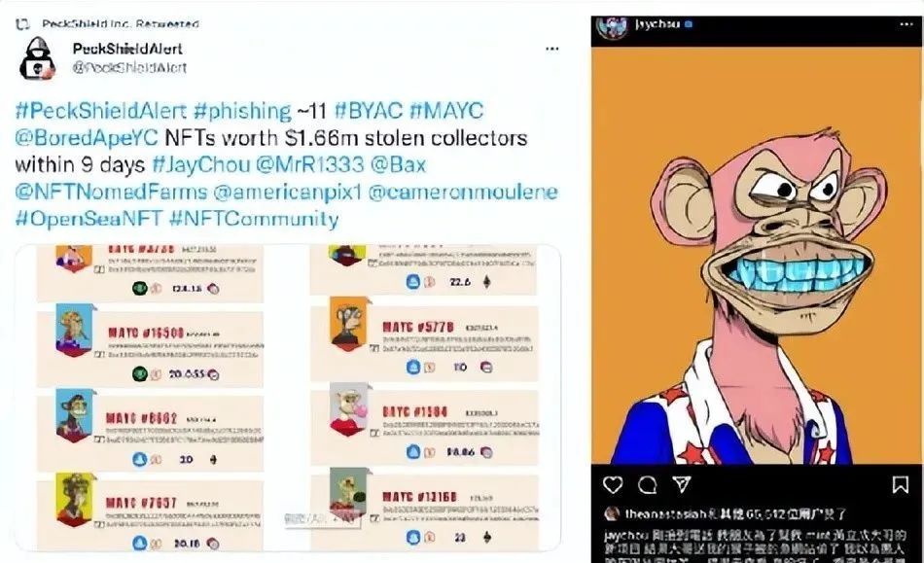Open the tweet's three-dot more menu
The width and height of the screenshot is (924, 563).
point(552,49)
